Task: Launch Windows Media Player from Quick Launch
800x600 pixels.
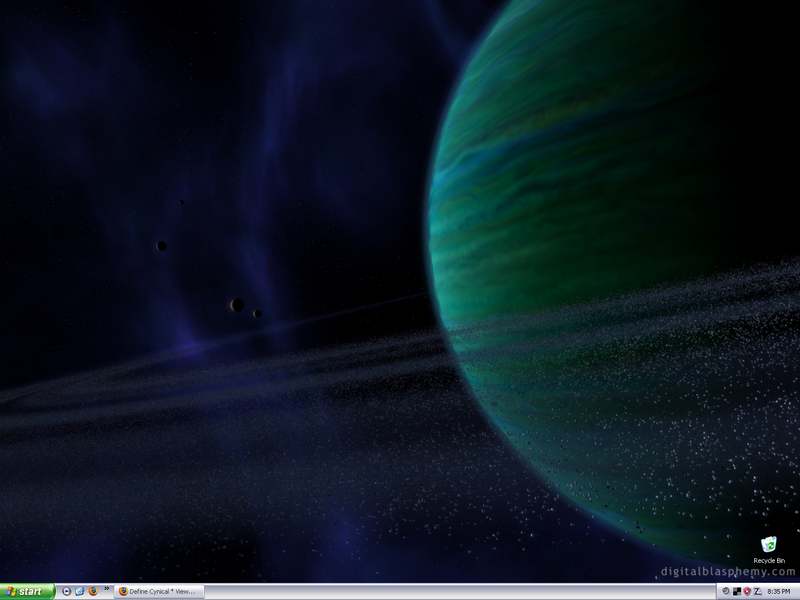Action: [x=66, y=591]
